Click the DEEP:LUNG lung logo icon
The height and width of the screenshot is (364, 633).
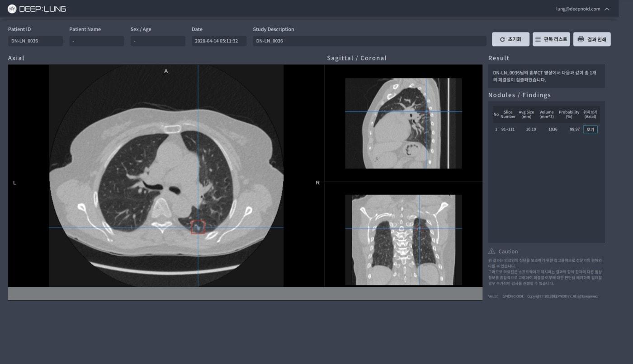tap(12, 9)
